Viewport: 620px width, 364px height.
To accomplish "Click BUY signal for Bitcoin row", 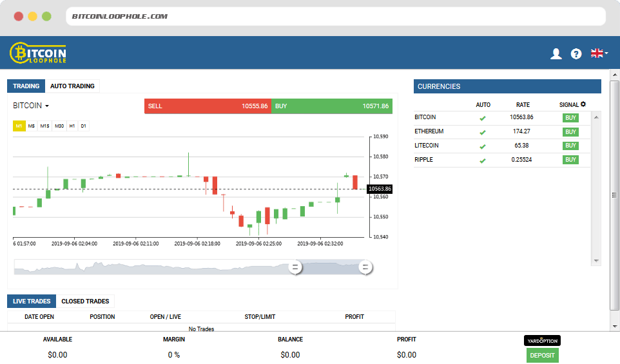I will (x=570, y=118).
